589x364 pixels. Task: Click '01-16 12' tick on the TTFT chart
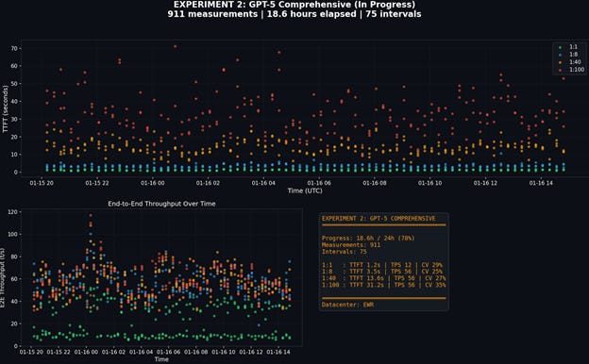[x=485, y=183]
